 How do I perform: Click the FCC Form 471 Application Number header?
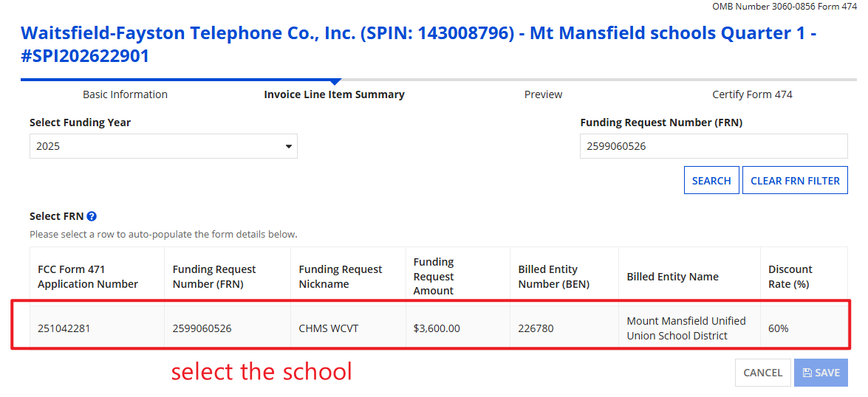[88, 277]
